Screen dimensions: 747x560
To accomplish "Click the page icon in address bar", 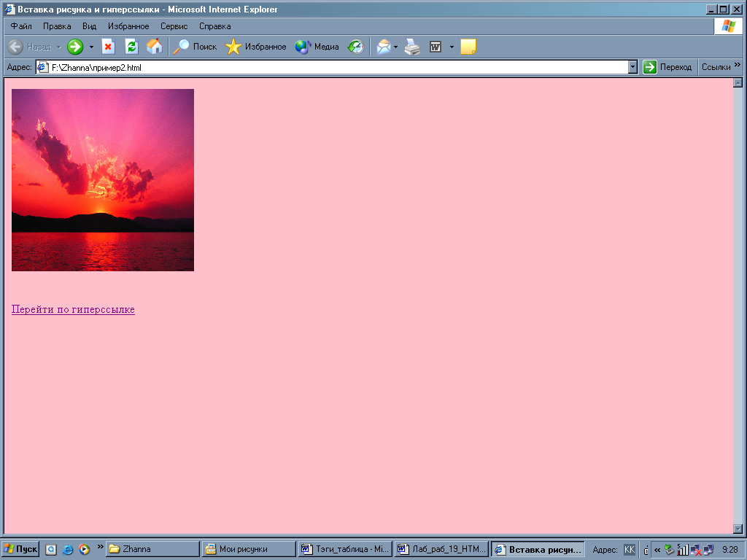I will [43, 67].
